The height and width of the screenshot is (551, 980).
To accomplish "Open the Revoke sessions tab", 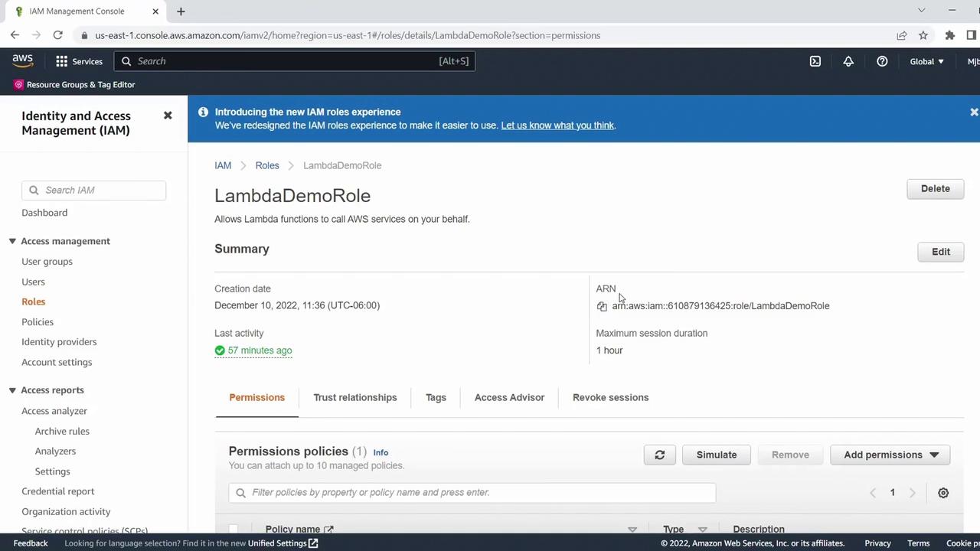I will (x=610, y=398).
